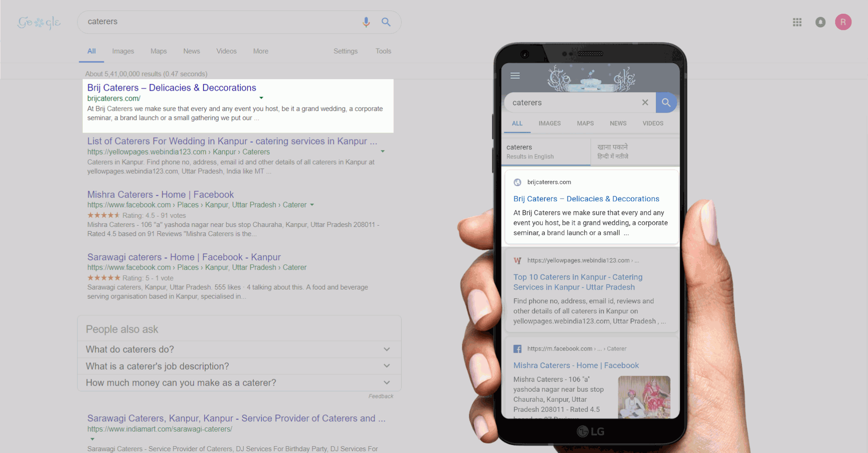Open dropdown arrow after Mishra Caterers breadcrumb
868x453 pixels.
(x=312, y=205)
